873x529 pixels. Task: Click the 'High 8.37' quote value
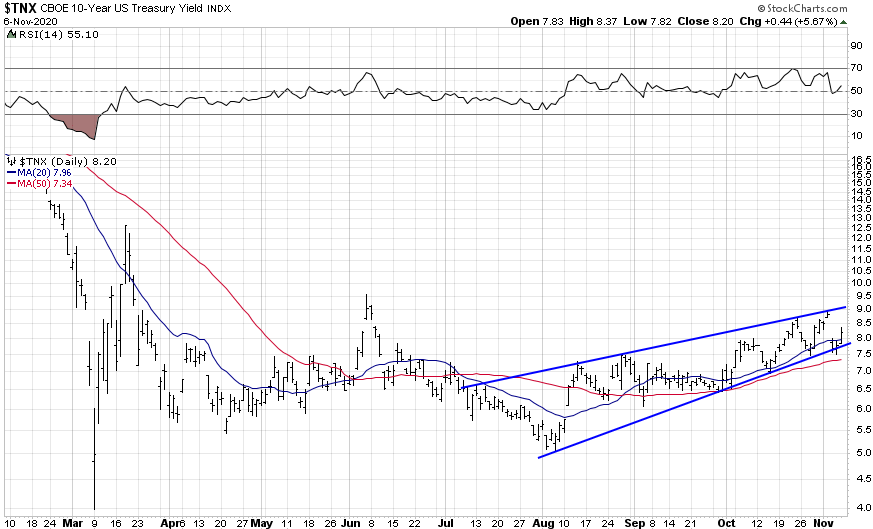[592, 21]
